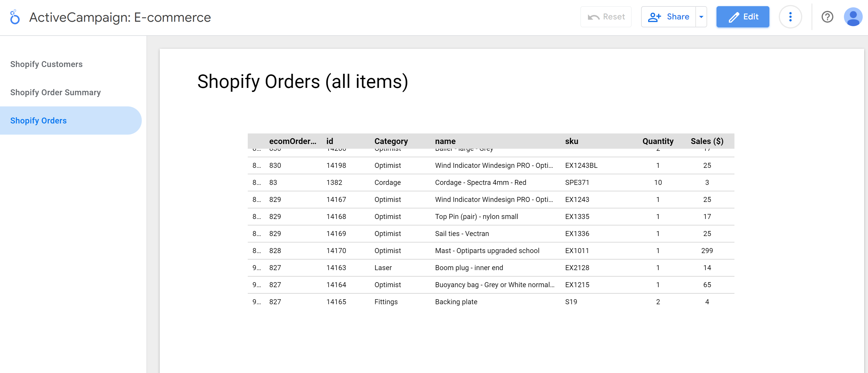Click sku cell EX2128
The height and width of the screenshot is (373, 868).
(577, 268)
